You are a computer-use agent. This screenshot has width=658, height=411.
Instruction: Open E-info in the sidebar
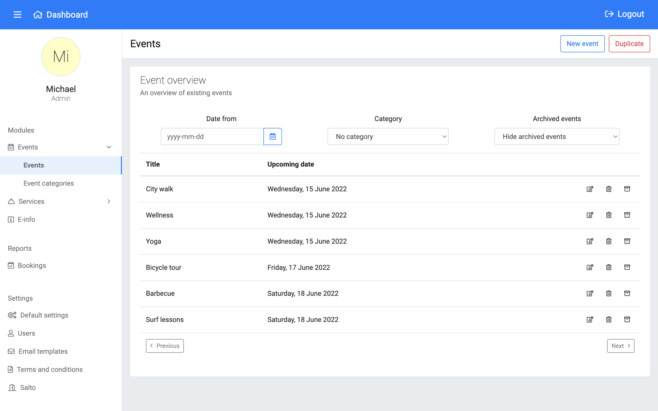pos(21,220)
